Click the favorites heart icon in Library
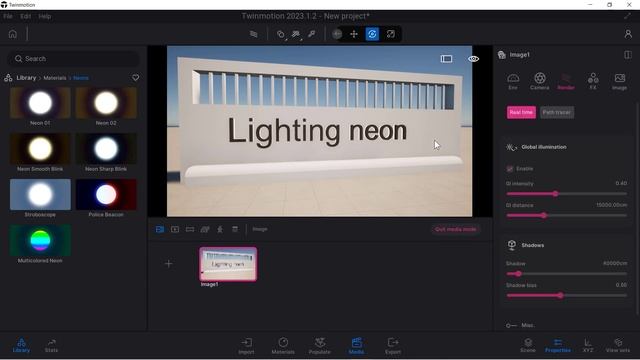 pyautogui.click(x=136, y=78)
